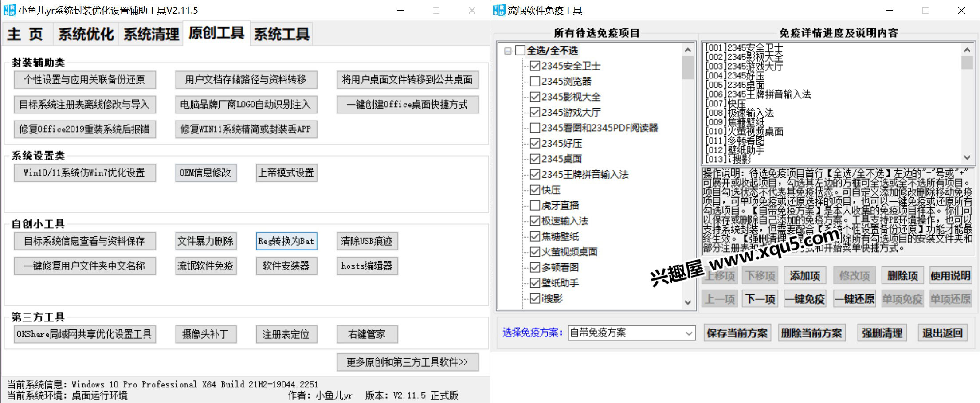Screen dimensions: 980x403
Task: Check the 2345浏览器 item
Action: click(x=535, y=82)
